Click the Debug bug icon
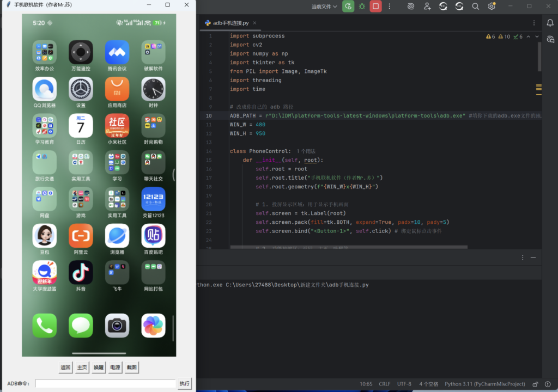558x392 pixels. pos(362,7)
